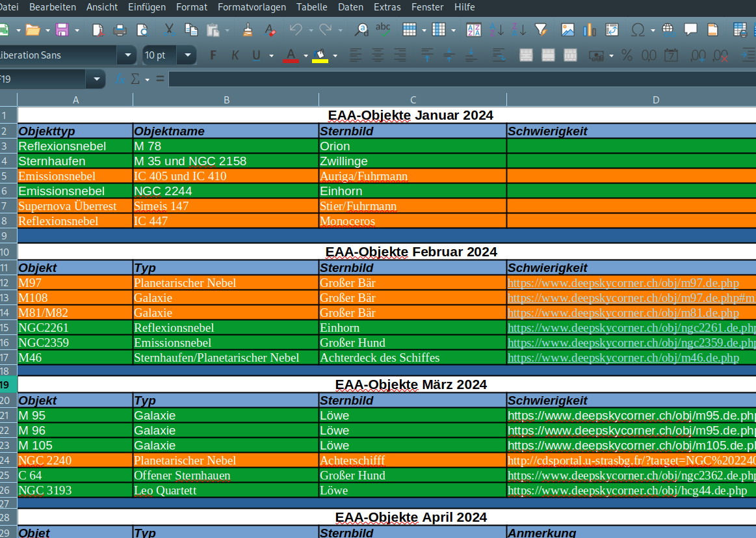Expand the font name dropdown
This screenshot has width=756, height=538.
[x=127, y=55]
